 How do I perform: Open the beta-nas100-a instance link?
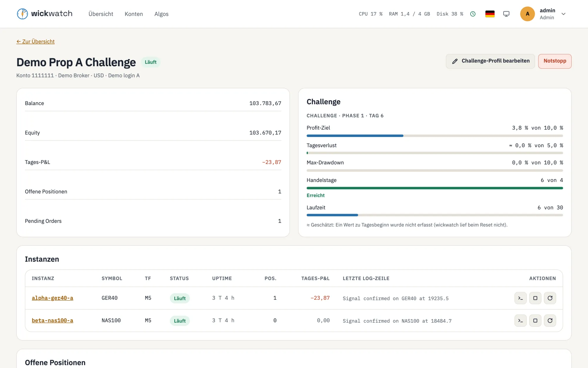click(x=52, y=320)
